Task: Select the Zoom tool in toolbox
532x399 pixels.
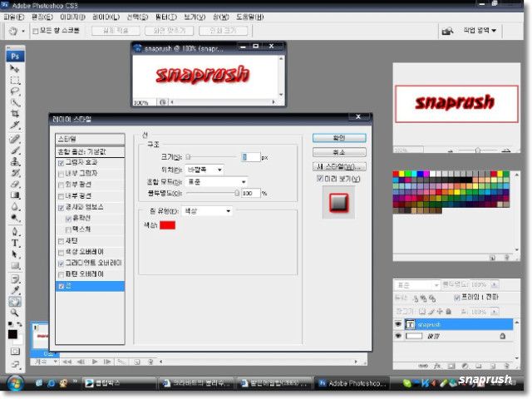Action: [15, 313]
